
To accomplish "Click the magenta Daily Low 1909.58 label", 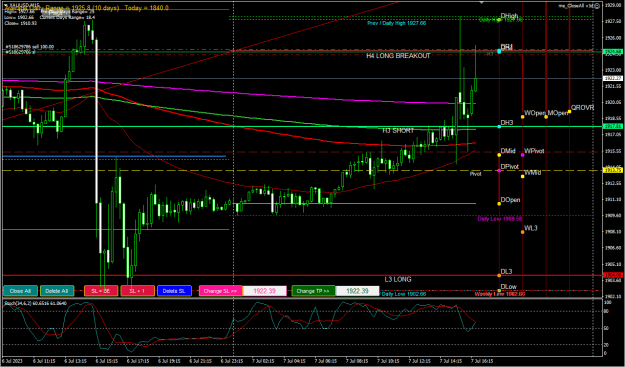I will coord(500,219).
